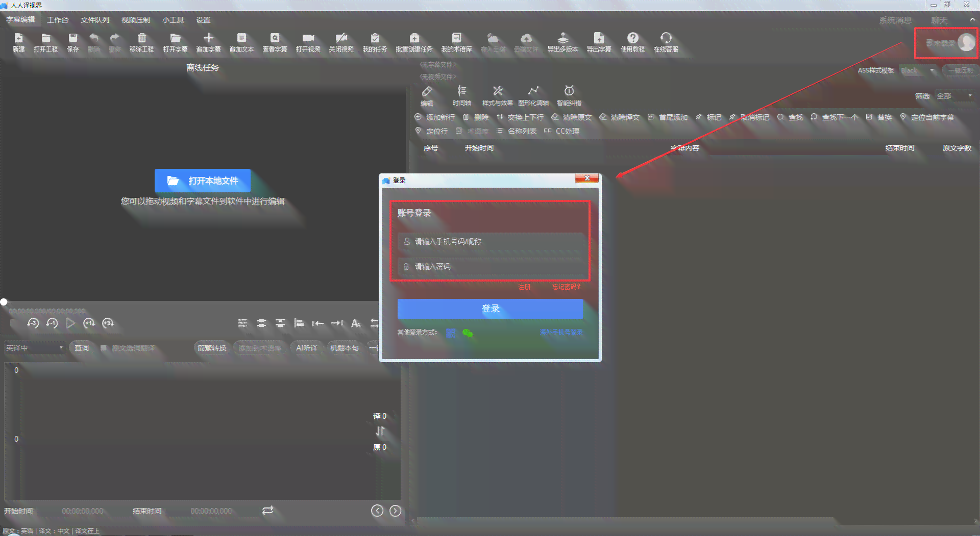
Task: Click 查找下一个 find next
Action: point(835,117)
